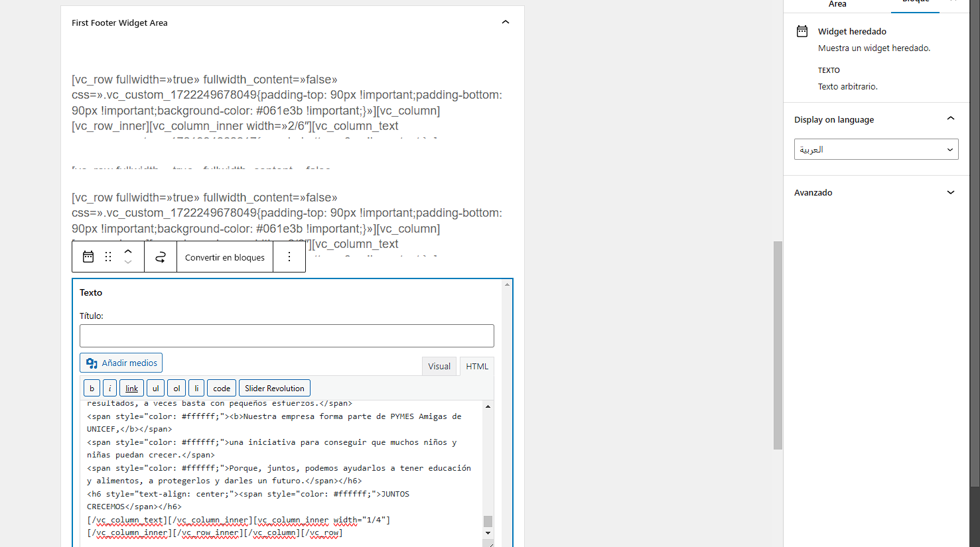Screen dimensions: 980x547
Task: Open block options three-dot menu
Action: (x=289, y=257)
